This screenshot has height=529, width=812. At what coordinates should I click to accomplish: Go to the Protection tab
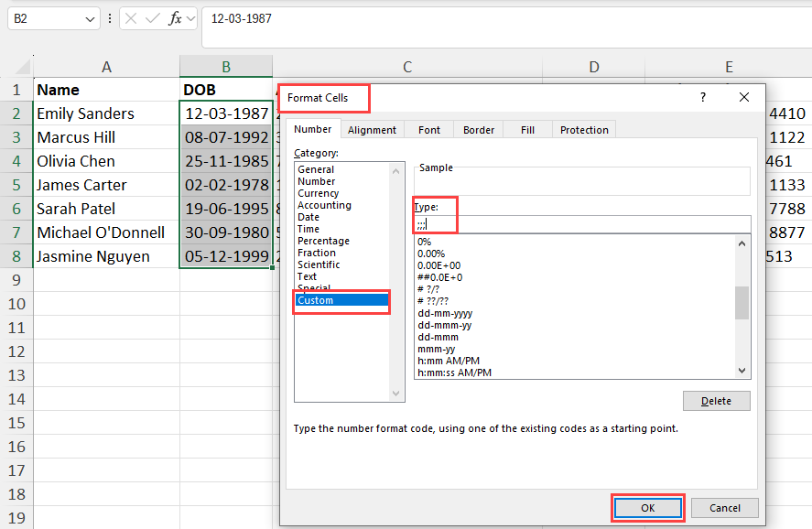[x=584, y=130]
